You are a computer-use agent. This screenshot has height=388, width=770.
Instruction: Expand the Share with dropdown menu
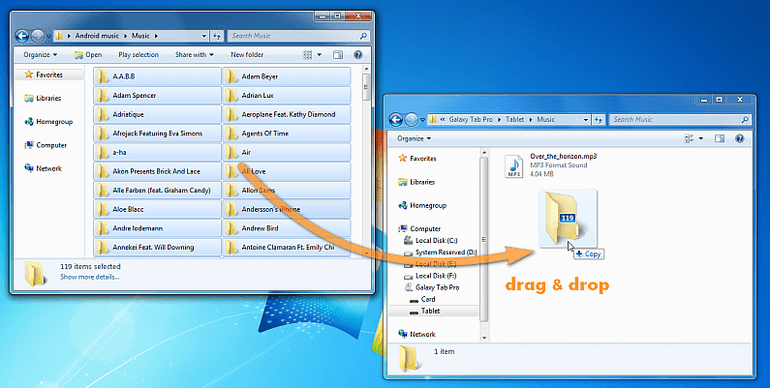click(x=194, y=55)
